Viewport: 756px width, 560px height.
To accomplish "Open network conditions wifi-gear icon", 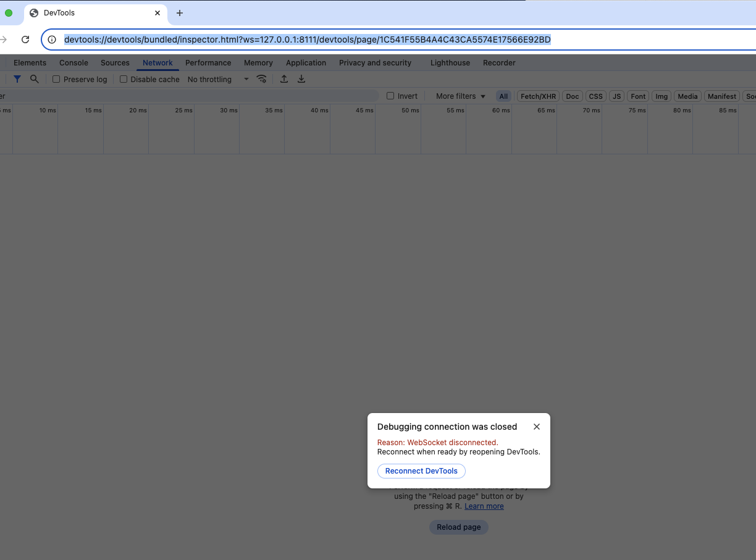I will [262, 79].
